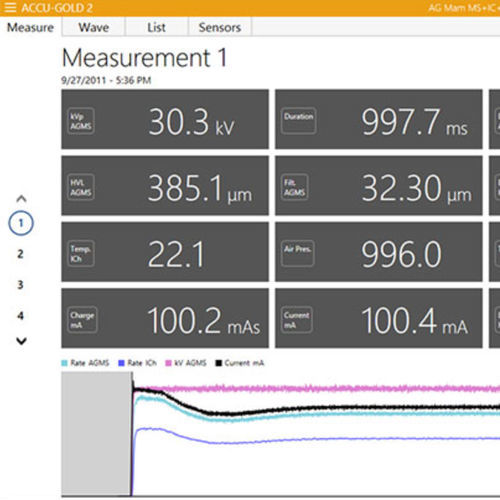Move down the measurement list with down chevron
The image size is (500, 500).
(x=21, y=341)
